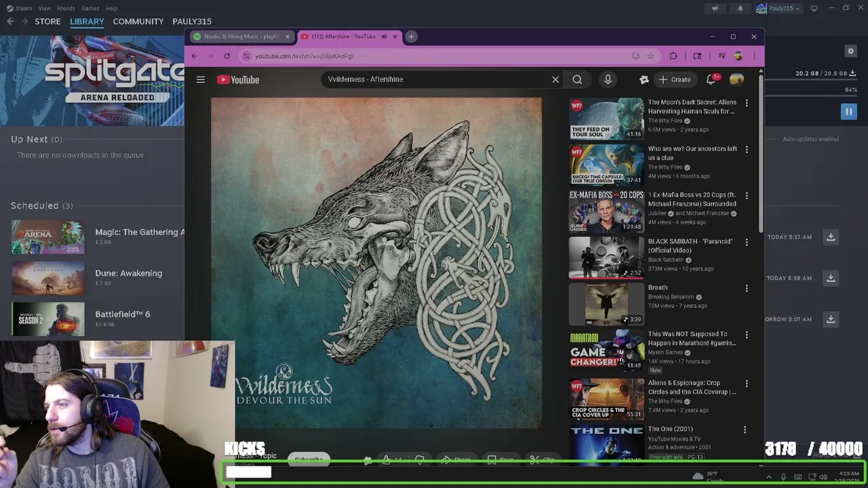868x488 pixels.
Task: Open Steam STORE tab
Action: (x=47, y=22)
